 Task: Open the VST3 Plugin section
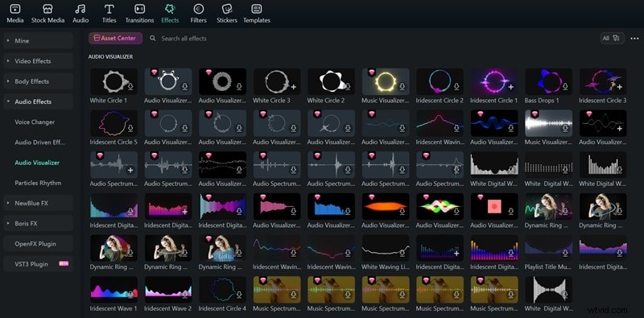click(x=38, y=264)
